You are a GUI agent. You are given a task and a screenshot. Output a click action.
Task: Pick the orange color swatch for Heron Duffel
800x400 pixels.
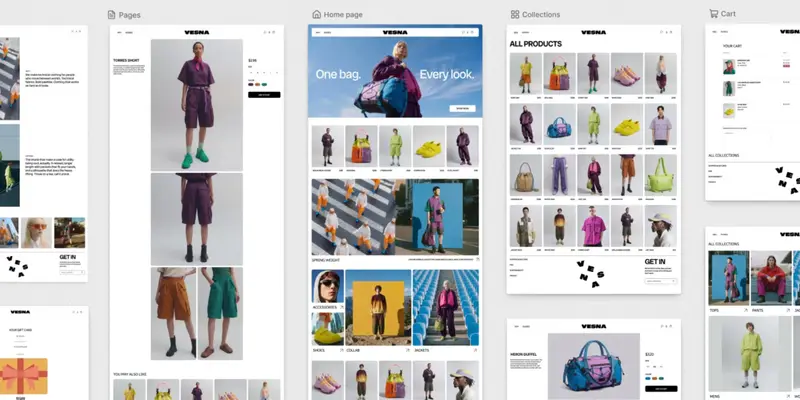pyautogui.click(x=655, y=378)
